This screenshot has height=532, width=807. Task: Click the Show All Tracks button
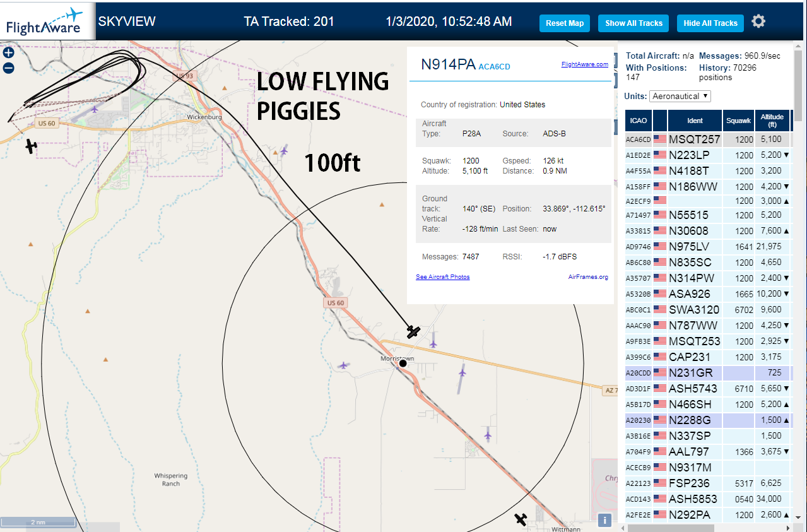[x=633, y=23]
